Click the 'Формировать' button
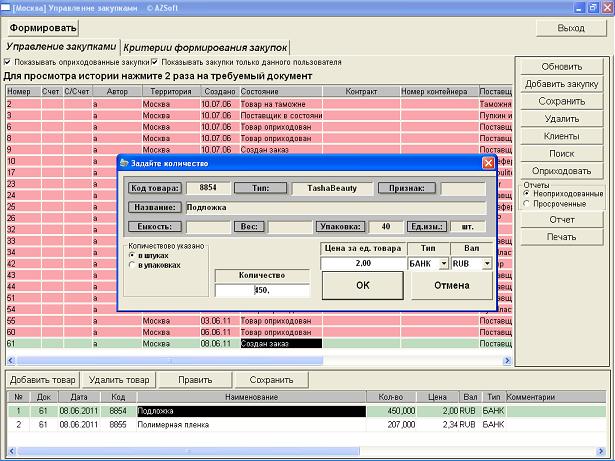This screenshot has width=615, height=461. point(43,28)
